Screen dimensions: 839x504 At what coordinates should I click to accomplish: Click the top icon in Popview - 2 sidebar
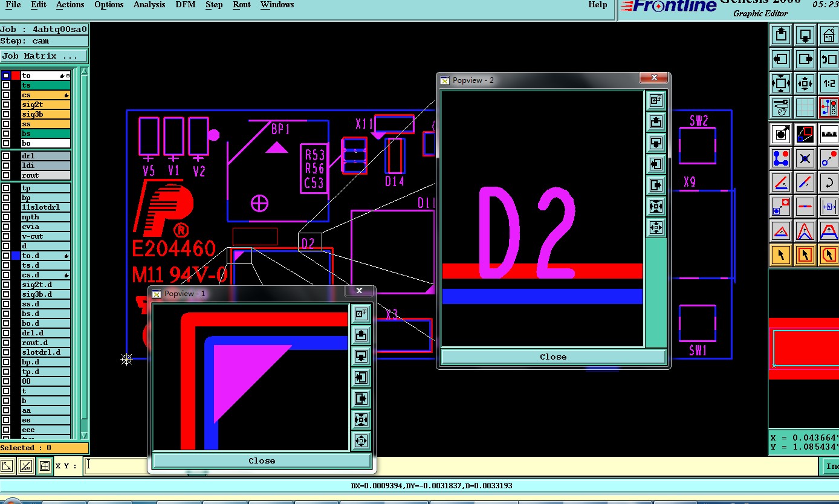point(656,100)
